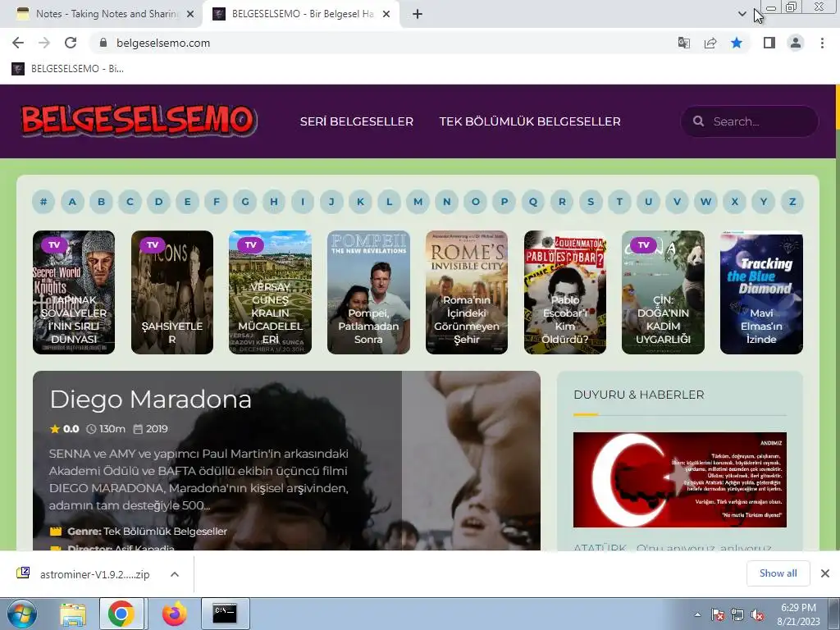Open Windows Explorer from taskbar
840x630 pixels.
click(x=73, y=614)
